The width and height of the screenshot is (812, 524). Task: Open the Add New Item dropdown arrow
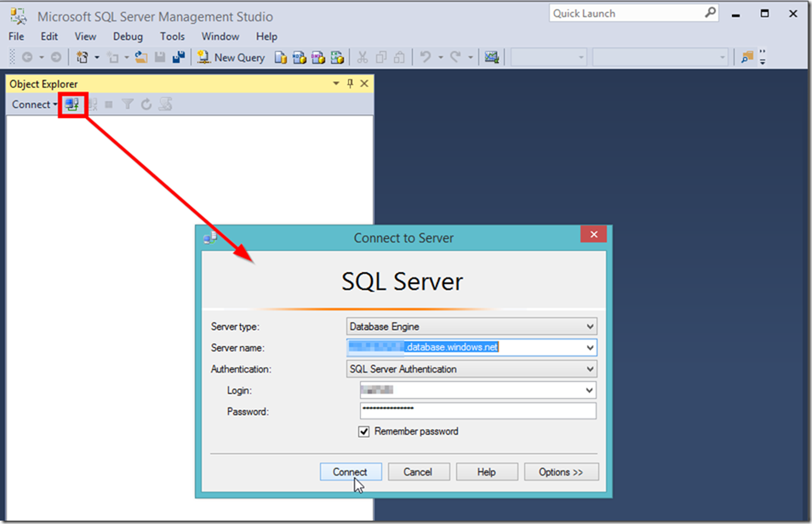(x=126, y=58)
